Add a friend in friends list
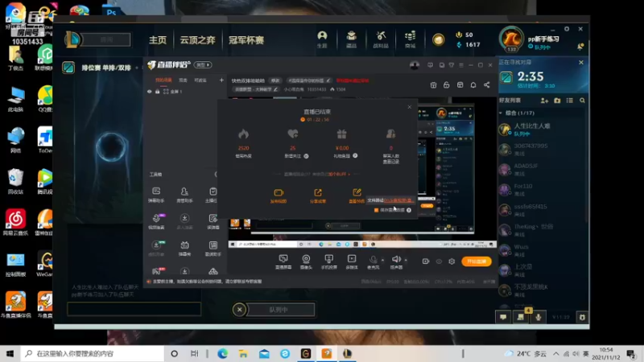Screen dimensions: 644x362 click(545, 101)
